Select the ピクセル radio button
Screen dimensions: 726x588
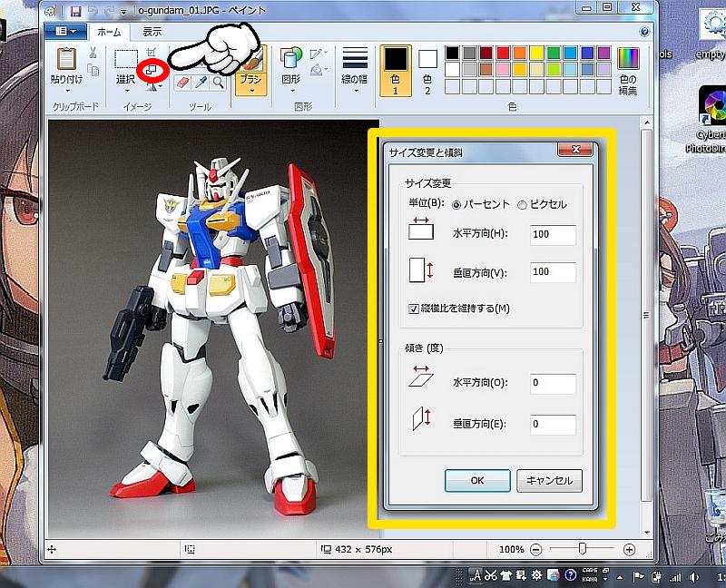click(x=522, y=205)
